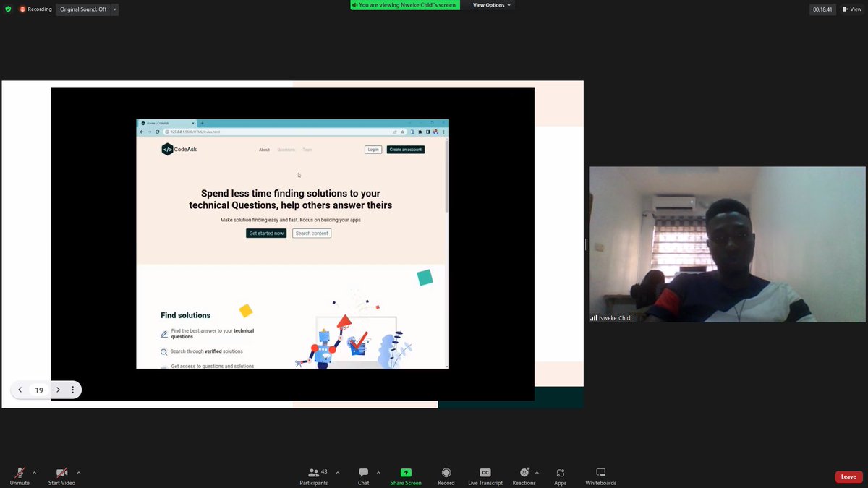Click the shared page vertical scrollbar
868x488 pixels.
click(446, 176)
